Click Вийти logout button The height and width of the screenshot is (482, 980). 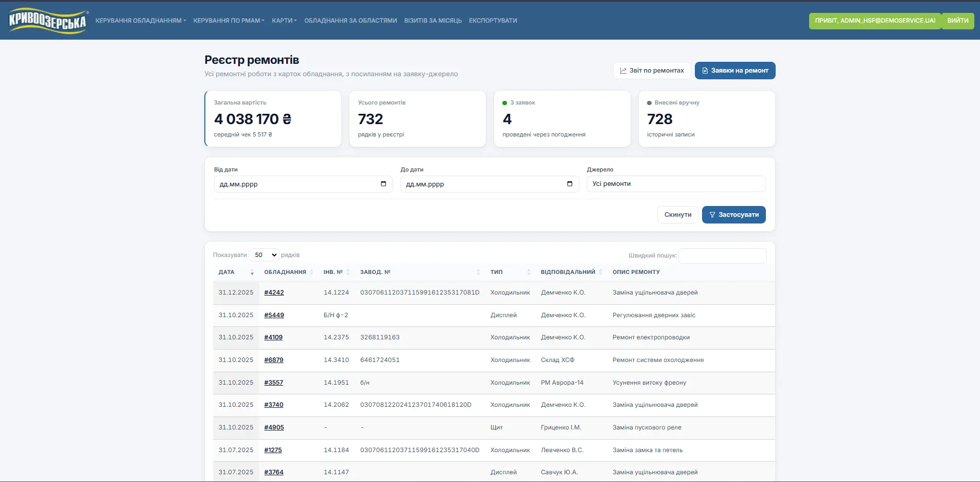point(958,21)
